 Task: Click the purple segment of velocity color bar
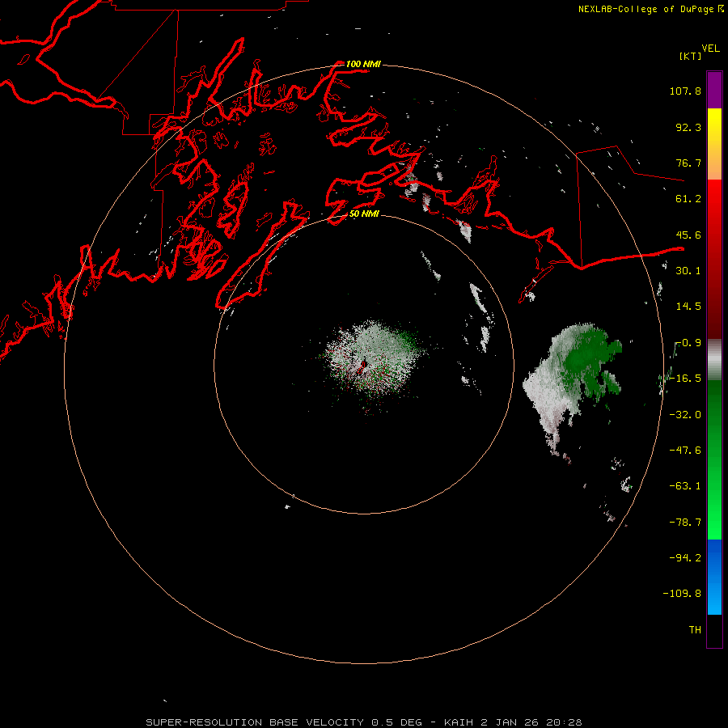tap(714, 90)
